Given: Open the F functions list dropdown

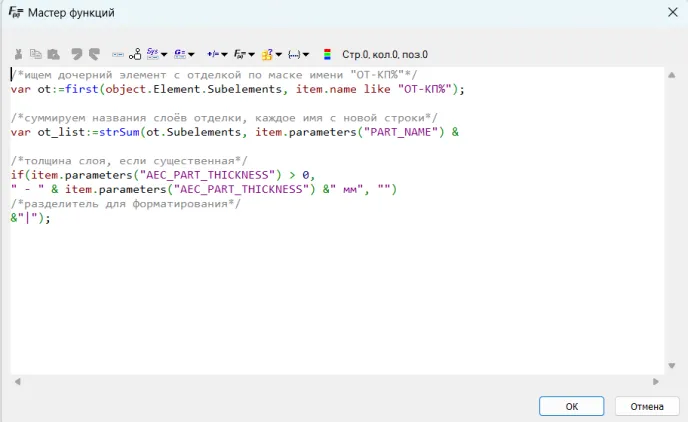Looking at the screenshot, I should click(244, 54).
